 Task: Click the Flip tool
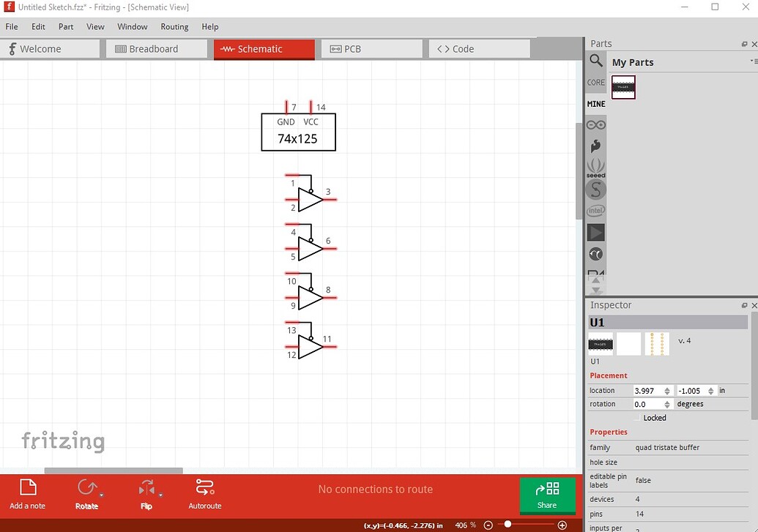[x=146, y=494]
